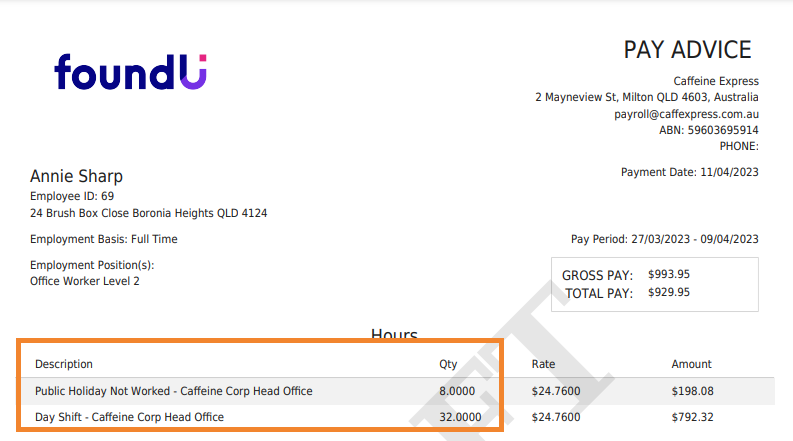Screen dimensions: 793x441
Task: Click the Employee ID: 69 line
Action: (x=72, y=196)
